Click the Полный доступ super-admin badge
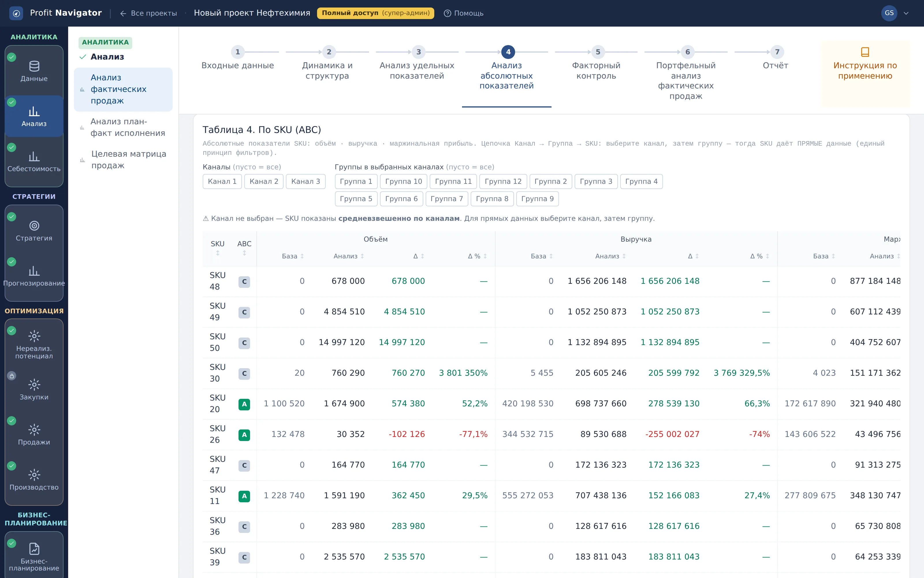Screen dimensions: 924x578 point(375,13)
